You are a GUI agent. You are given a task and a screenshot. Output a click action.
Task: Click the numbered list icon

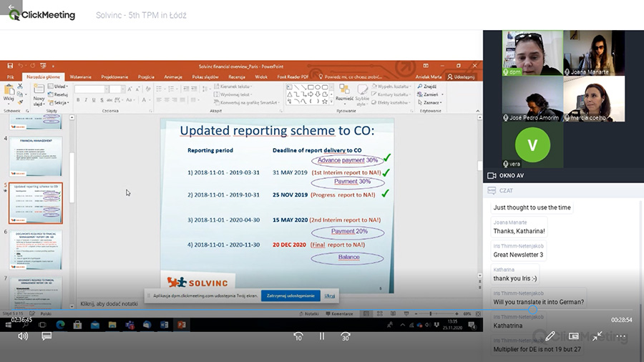coord(172,89)
